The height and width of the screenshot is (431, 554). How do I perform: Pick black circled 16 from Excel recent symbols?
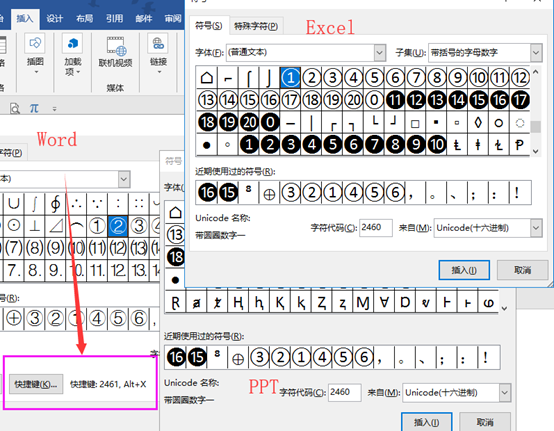click(x=207, y=193)
